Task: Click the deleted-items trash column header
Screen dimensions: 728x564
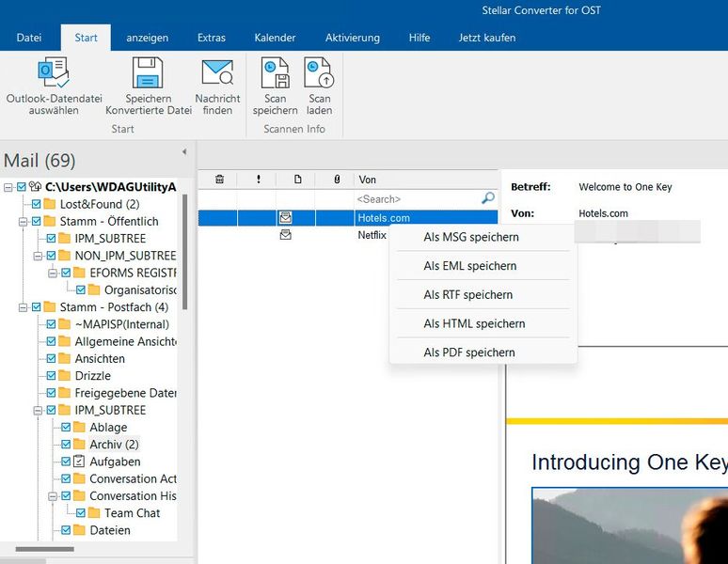Action: (219, 180)
